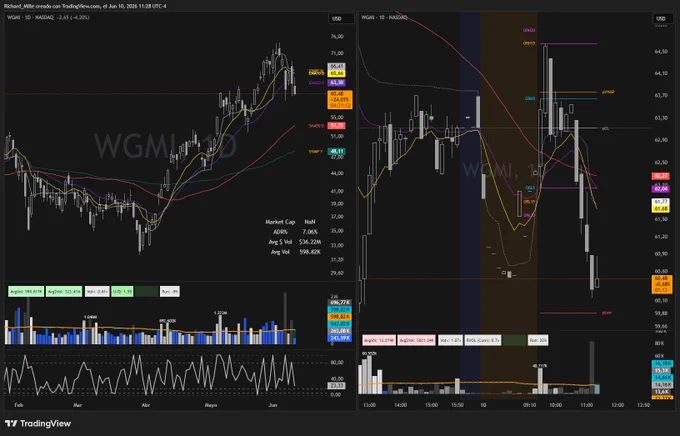Select the yellow 65,66 price label
Image resolution: width=680 pixels, height=436 pixels.
[x=337, y=73]
